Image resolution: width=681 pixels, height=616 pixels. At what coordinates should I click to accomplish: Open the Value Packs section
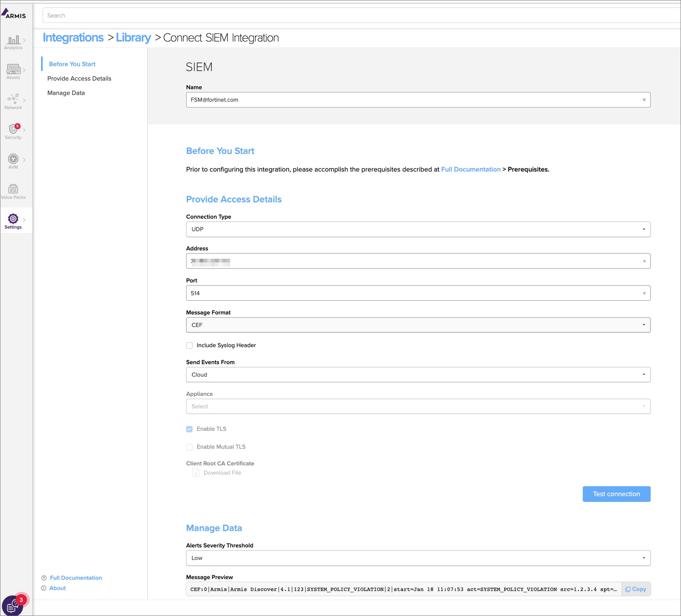pos(13,190)
